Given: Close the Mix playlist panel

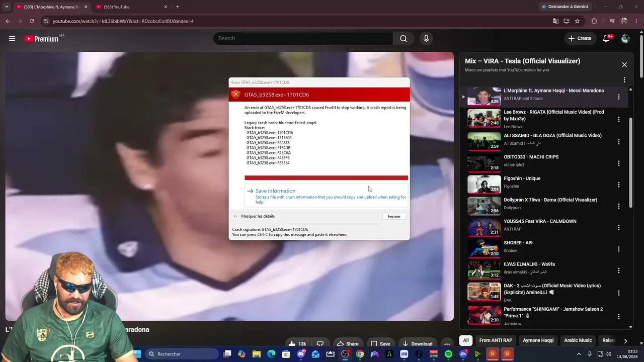Looking at the screenshot, I should point(624,65).
